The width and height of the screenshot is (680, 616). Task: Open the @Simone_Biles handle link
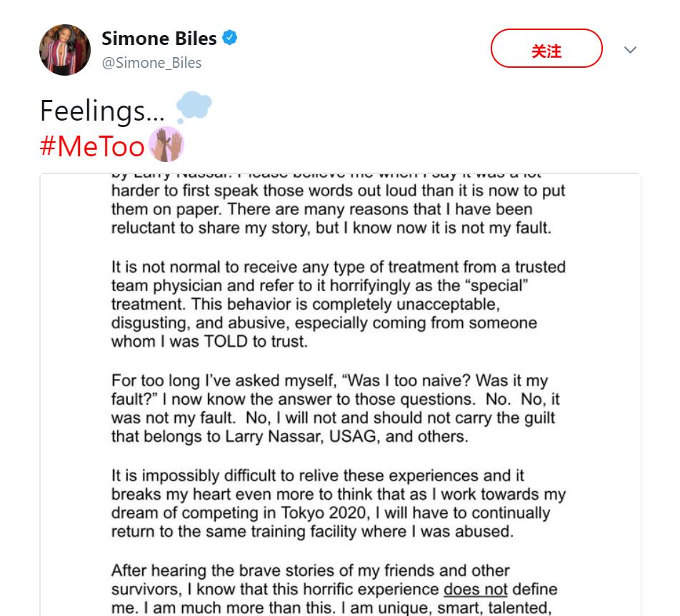point(151,63)
